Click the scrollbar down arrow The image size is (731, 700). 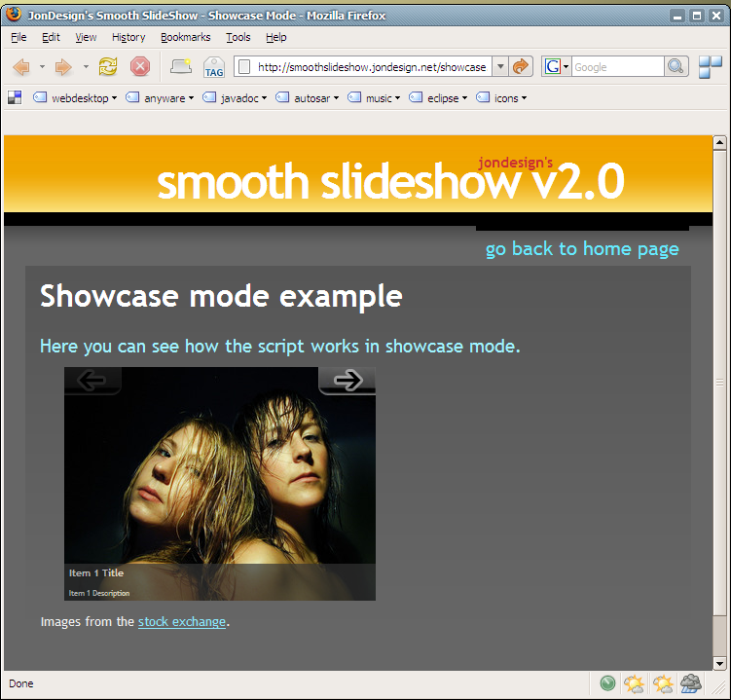click(x=719, y=663)
